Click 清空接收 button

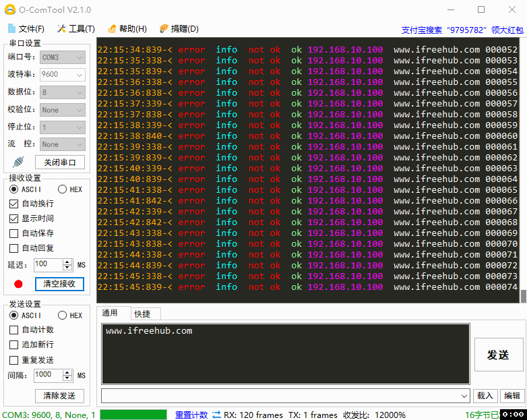[59, 284]
